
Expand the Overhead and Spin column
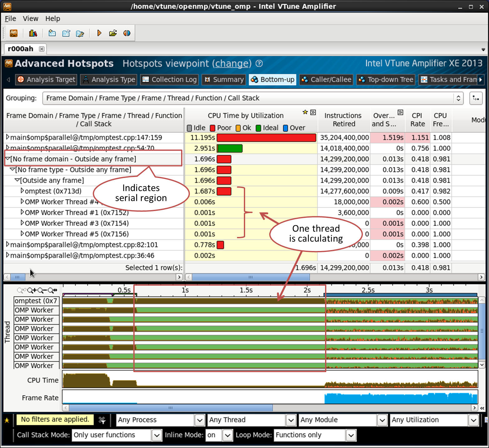click(400, 112)
